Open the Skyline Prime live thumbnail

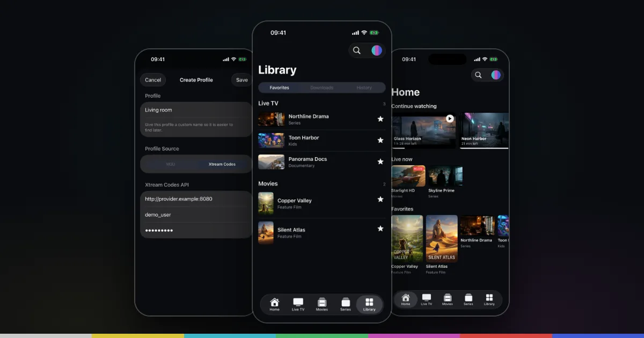[x=445, y=176]
